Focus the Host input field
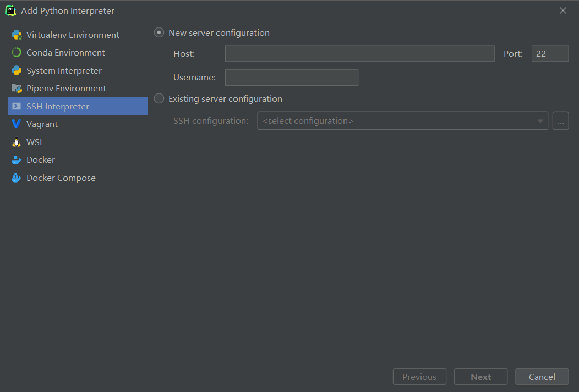This screenshot has width=579, height=392. [x=359, y=54]
